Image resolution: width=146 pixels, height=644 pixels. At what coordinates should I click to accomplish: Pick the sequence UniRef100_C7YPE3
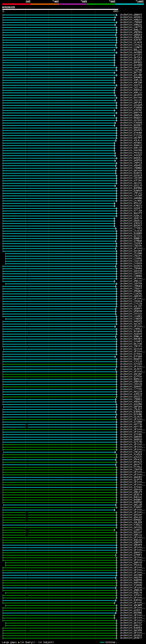(131, 228)
